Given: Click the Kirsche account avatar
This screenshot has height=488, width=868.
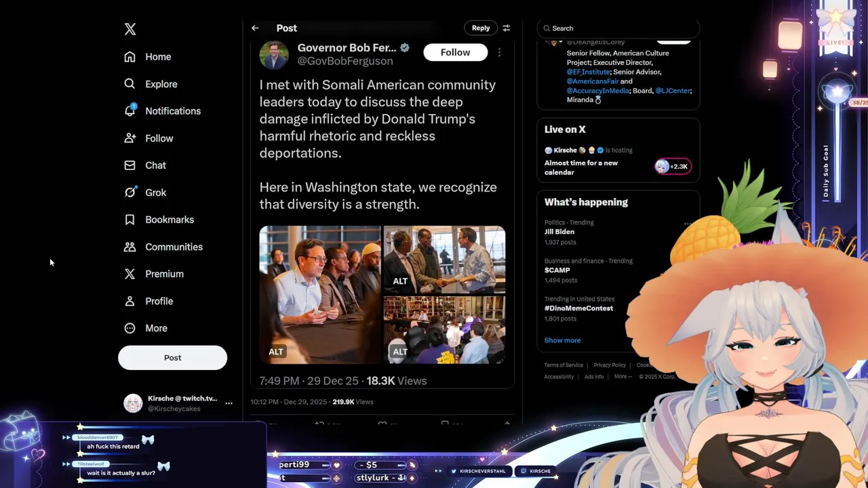Looking at the screenshot, I should point(133,403).
